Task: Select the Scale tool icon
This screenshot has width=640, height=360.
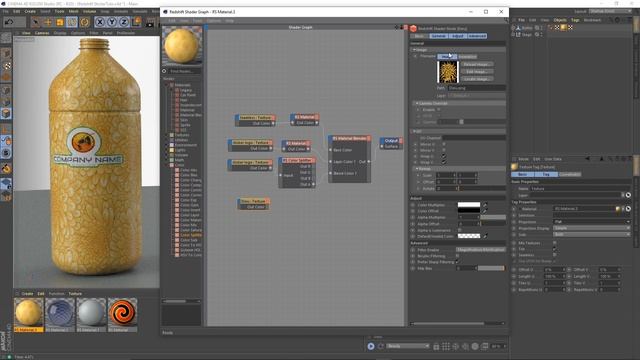Action: pos(60,22)
